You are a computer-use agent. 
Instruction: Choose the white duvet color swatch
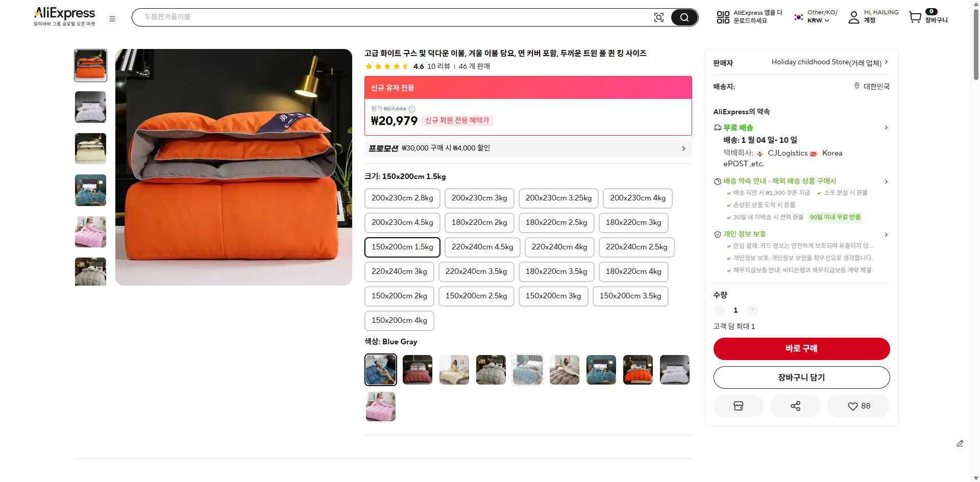coord(675,370)
